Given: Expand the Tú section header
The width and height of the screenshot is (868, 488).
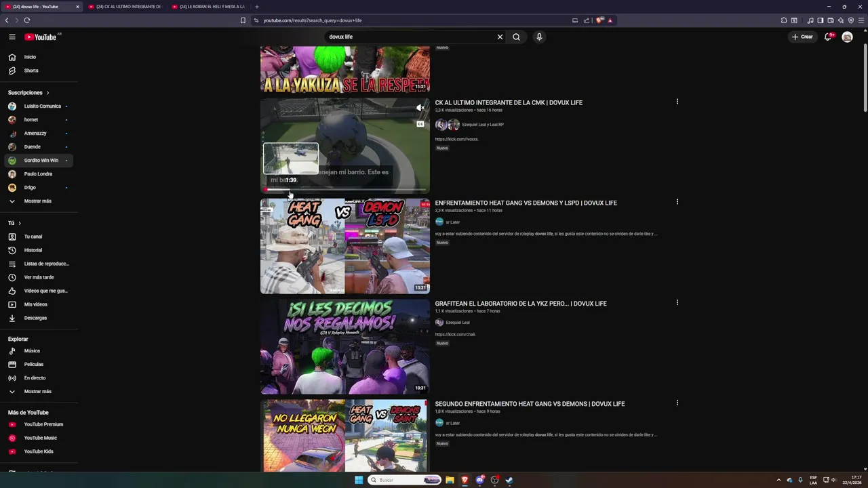Looking at the screenshot, I should (14, 223).
